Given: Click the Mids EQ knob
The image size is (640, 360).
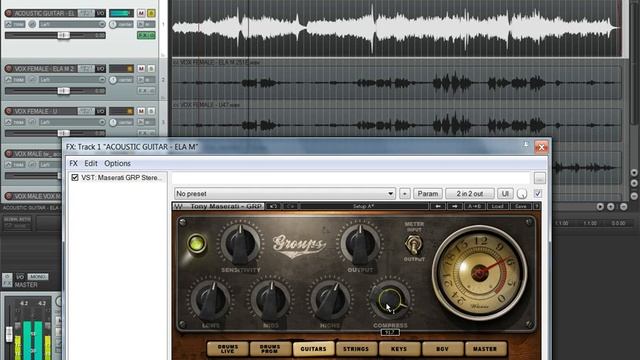Looking at the screenshot, I should pyautogui.click(x=271, y=301).
